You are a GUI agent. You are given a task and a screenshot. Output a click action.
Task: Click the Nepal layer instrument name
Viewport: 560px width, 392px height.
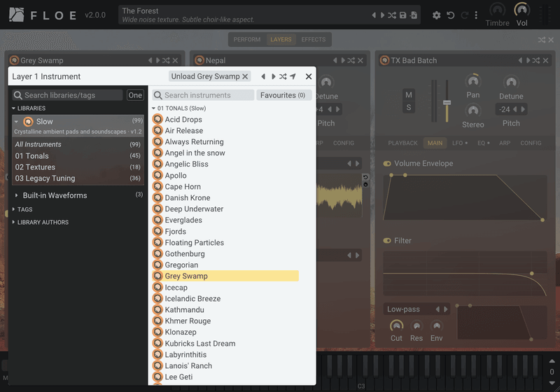click(216, 61)
